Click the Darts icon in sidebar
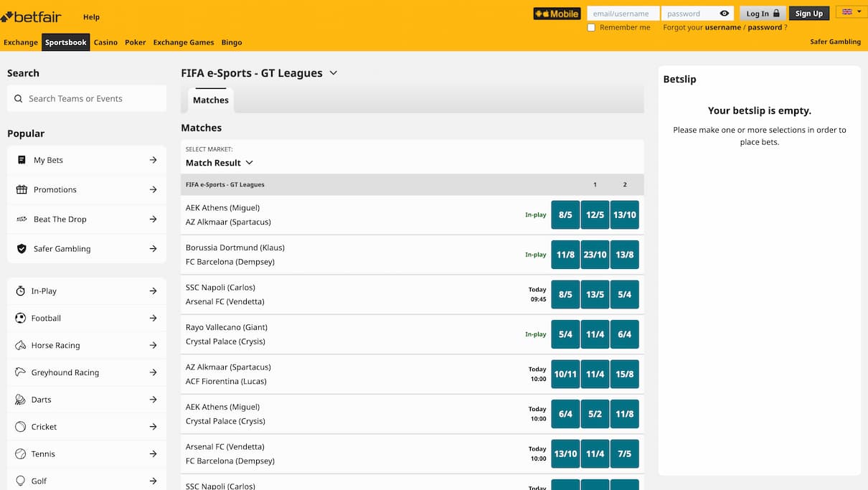Viewport: 868px width, 490px height. (20, 400)
